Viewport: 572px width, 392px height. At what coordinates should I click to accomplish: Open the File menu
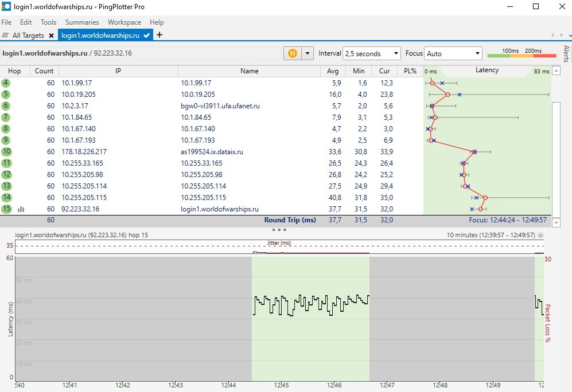[x=6, y=22]
